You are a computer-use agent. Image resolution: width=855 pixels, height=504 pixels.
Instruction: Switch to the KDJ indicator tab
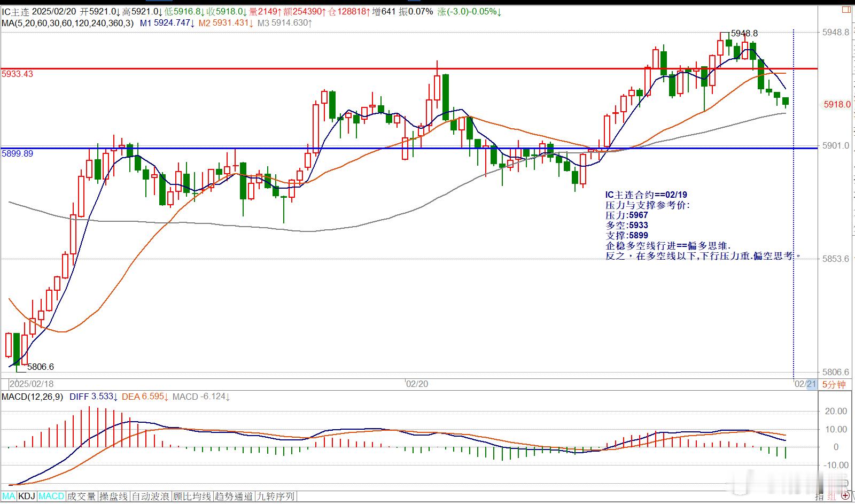(27, 496)
